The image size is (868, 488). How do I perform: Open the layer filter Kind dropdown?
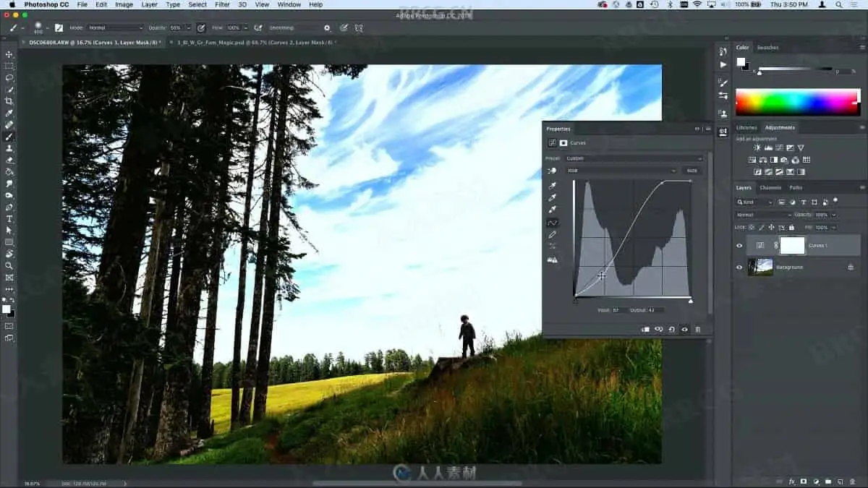[754, 202]
